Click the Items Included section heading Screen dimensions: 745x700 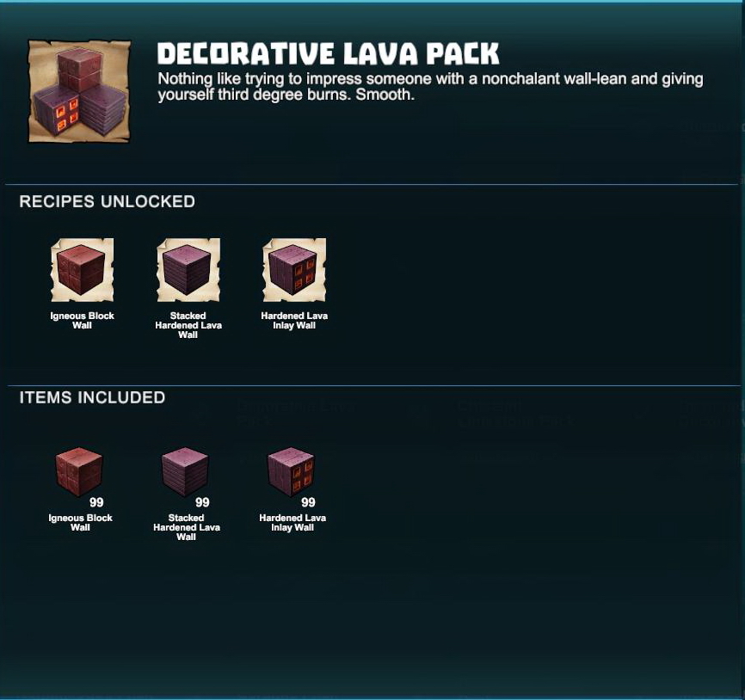[92, 397]
